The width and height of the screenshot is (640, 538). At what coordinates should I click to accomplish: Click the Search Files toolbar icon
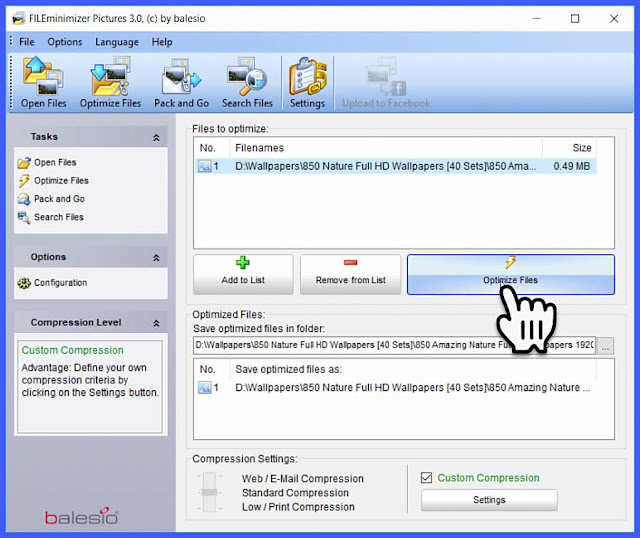click(247, 82)
